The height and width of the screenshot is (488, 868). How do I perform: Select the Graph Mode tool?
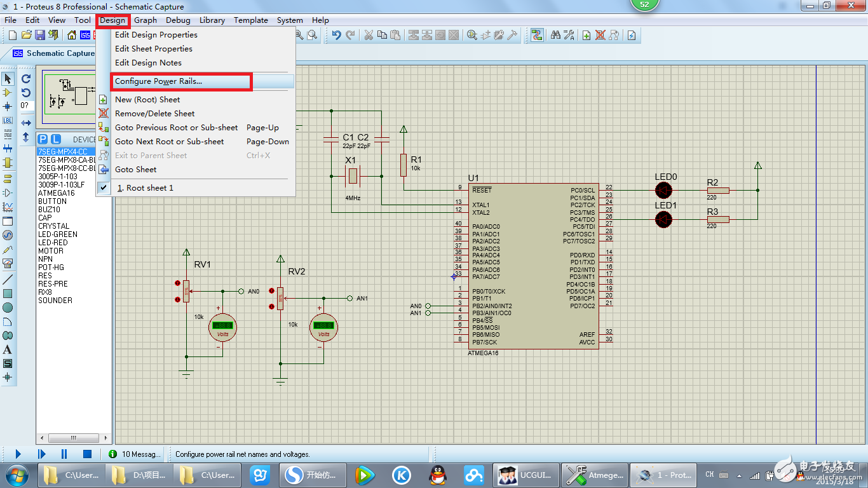point(8,207)
